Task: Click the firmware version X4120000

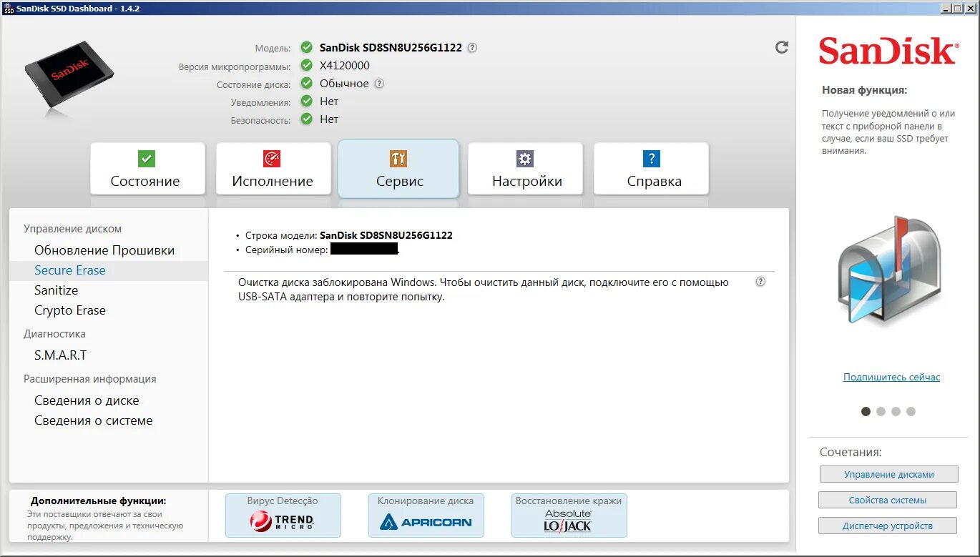Action: [345, 66]
